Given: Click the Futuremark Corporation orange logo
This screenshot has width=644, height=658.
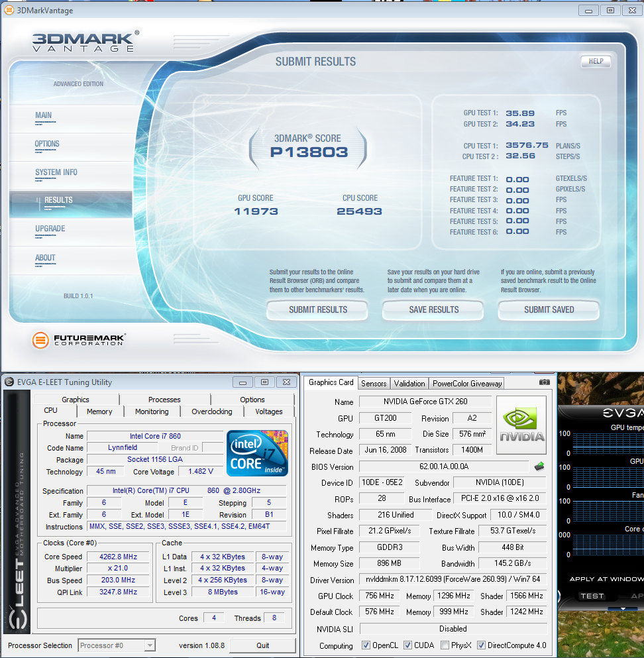Looking at the screenshot, I should [40, 340].
